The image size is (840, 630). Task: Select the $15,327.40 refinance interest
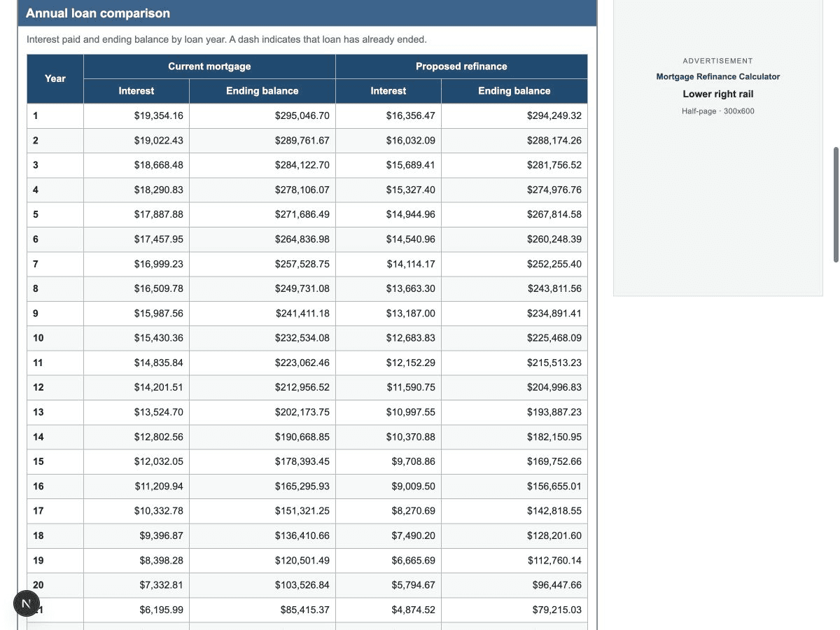point(388,190)
